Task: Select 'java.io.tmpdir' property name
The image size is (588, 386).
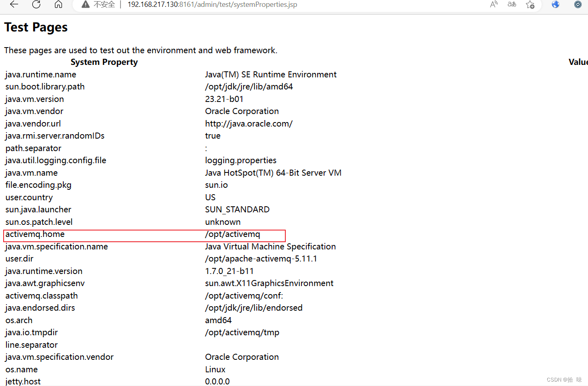Action: (31, 332)
